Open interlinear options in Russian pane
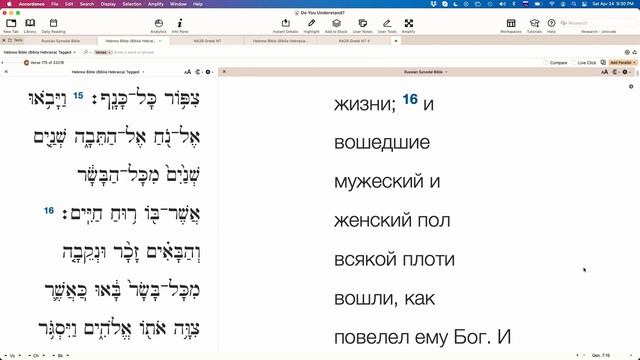The height and width of the screenshot is (360, 640). [616, 72]
